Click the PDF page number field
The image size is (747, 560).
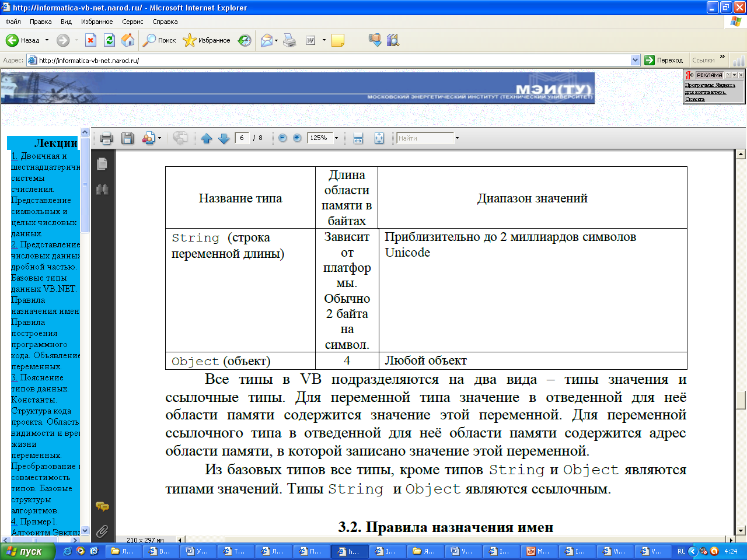242,138
